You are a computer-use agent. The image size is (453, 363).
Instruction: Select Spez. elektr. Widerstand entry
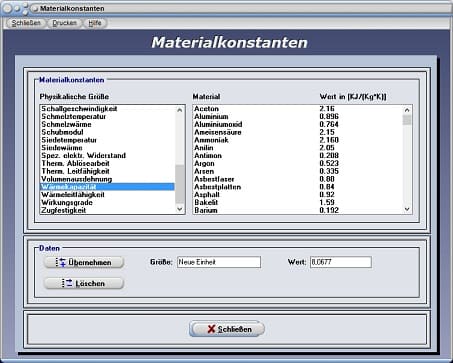(x=107, y=156)
